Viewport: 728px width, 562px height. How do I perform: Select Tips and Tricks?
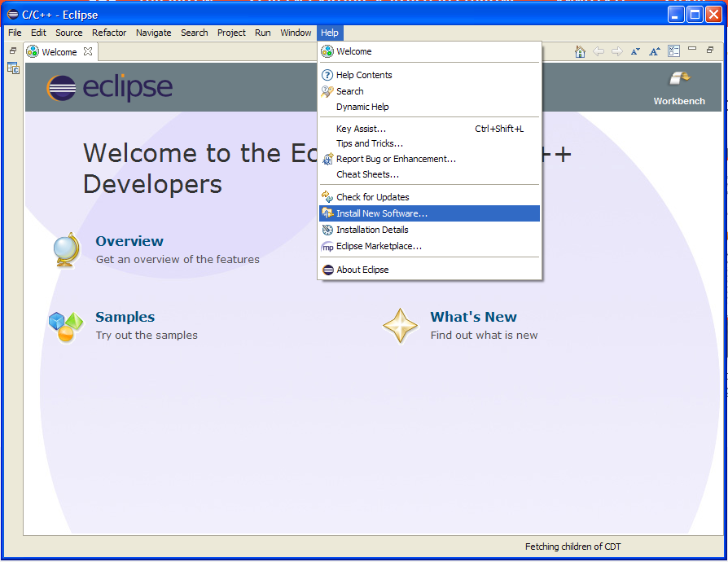(429, 143)
